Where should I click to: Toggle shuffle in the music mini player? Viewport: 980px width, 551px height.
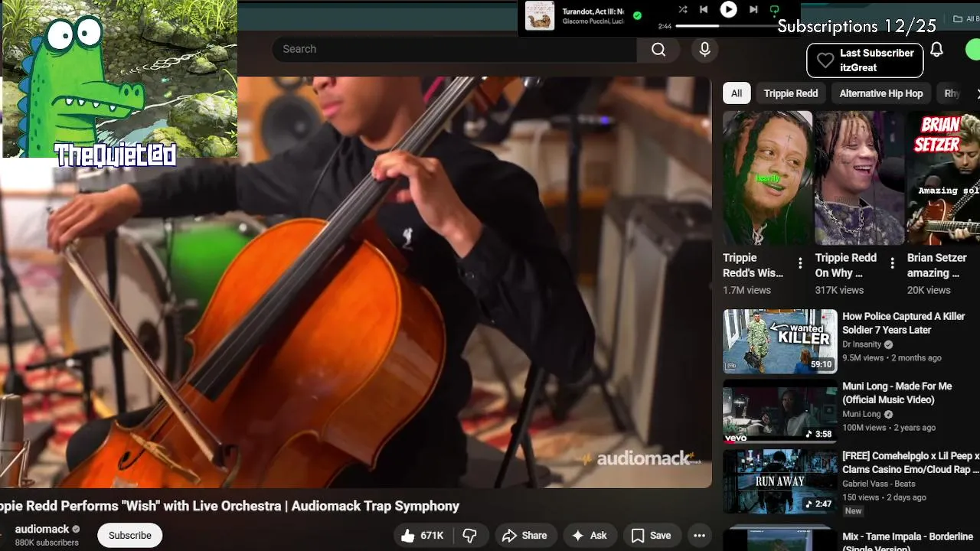click(x=682, y=9)
